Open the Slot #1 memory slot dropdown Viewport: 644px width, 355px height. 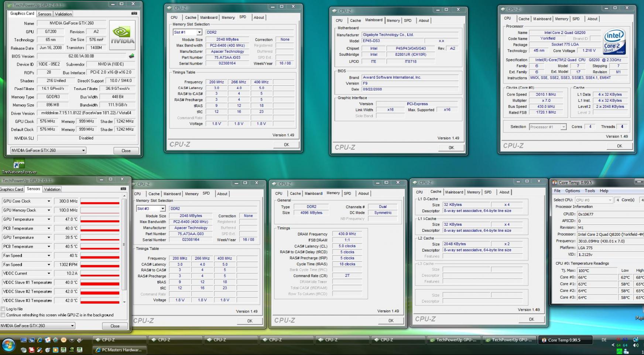(199, 32)
